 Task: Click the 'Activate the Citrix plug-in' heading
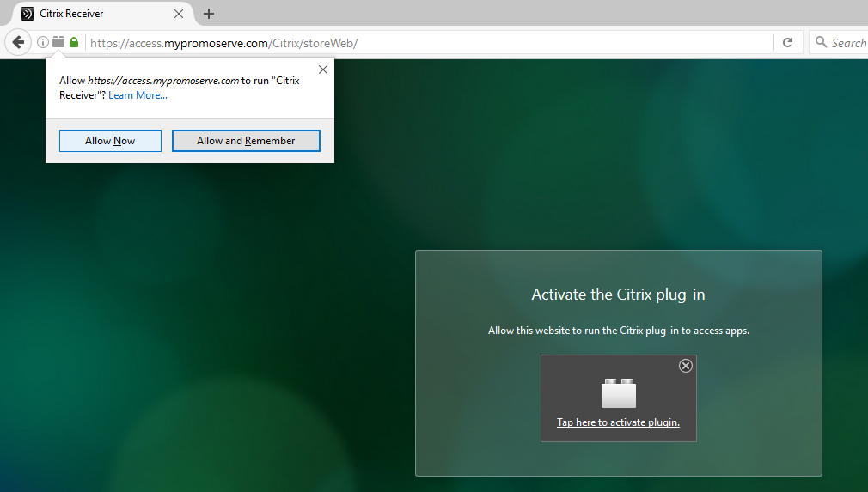pos(618,295)
